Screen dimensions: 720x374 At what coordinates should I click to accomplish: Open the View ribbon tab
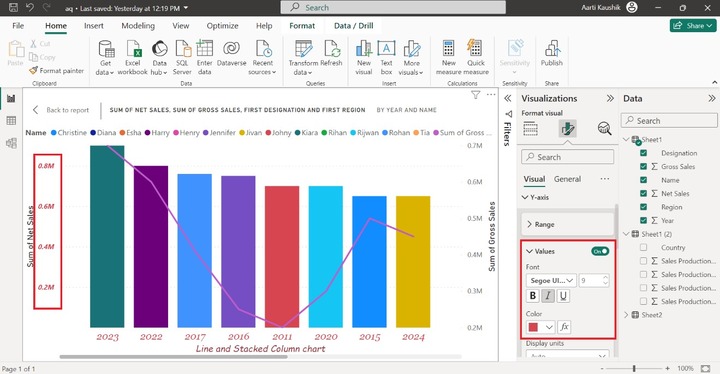(x=180, y=26)
